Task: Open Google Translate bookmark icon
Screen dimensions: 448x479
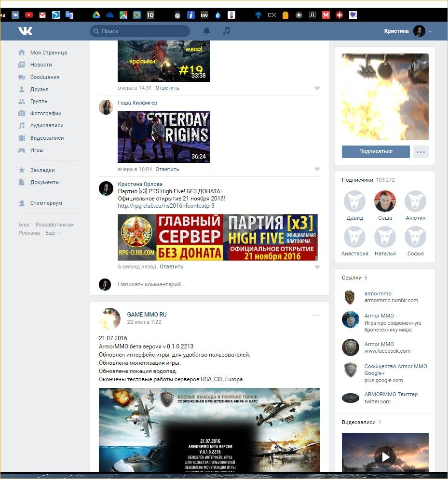Action: point(69,14)
